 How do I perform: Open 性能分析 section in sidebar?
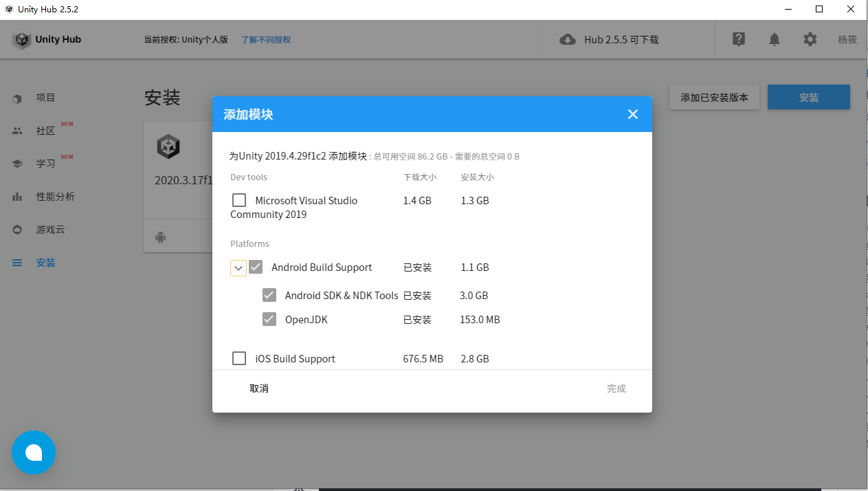coord(55,197)
